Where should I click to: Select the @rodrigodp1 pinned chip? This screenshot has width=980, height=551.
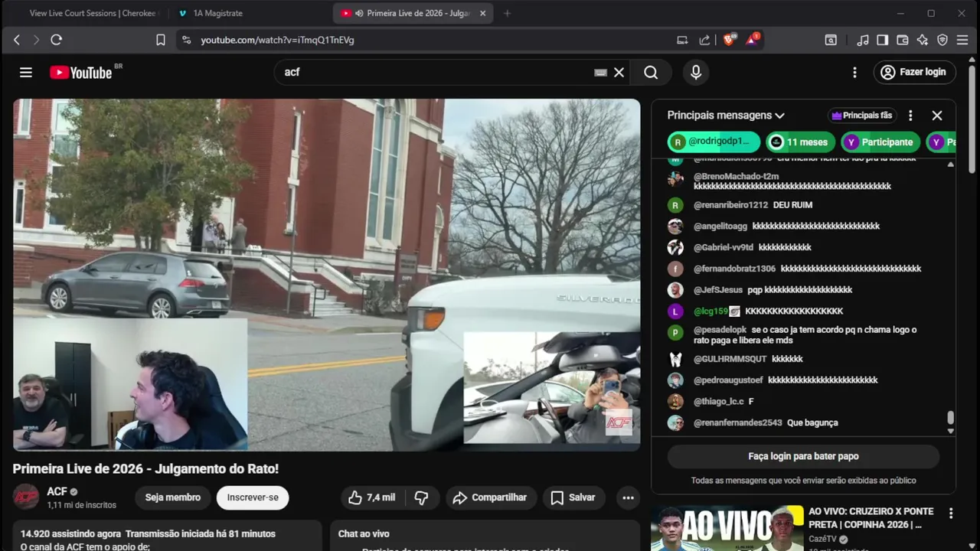pos(714,142)
